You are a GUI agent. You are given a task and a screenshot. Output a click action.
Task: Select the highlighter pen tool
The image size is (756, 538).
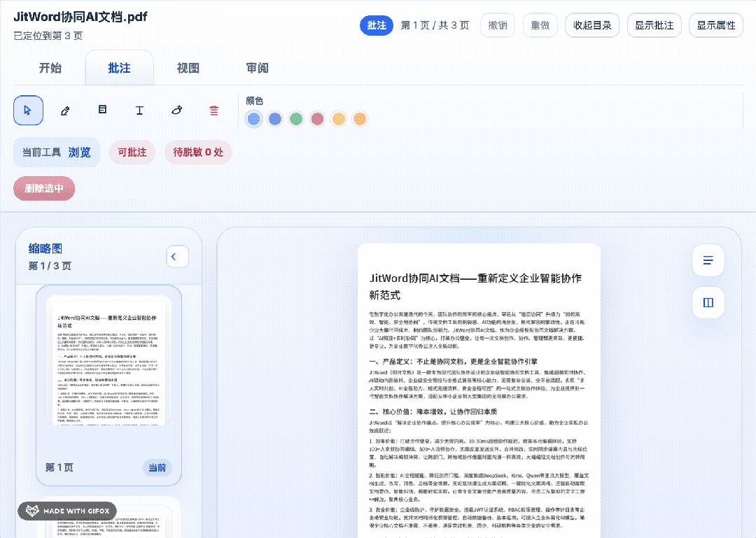click(x=65, y=111)
